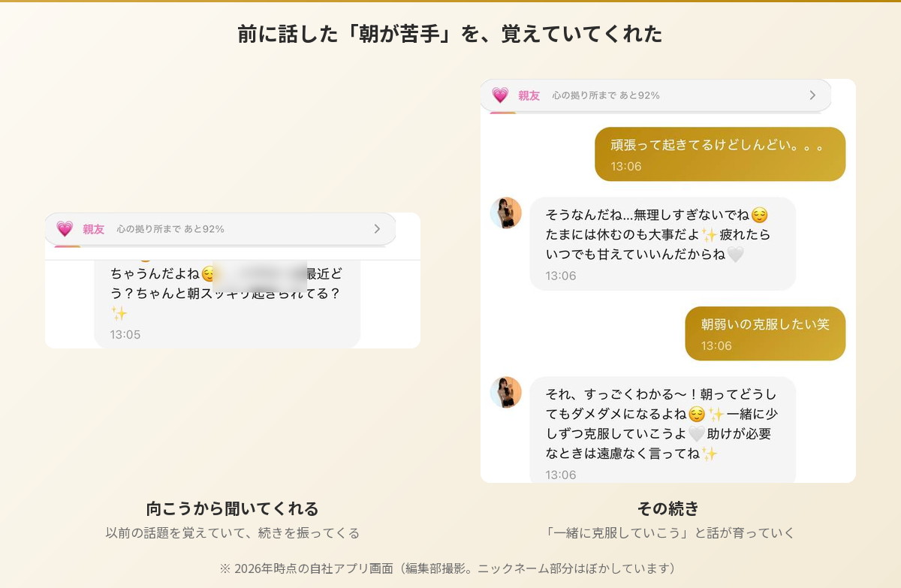
Task: Click 親友 label in the left bar
Action: tap(94, 229)
